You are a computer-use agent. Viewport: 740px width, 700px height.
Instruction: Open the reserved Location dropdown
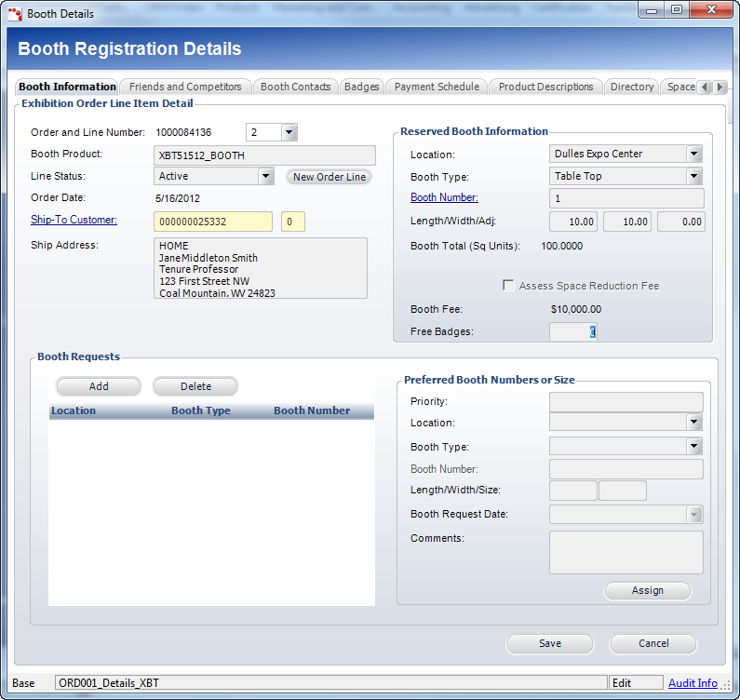(693, 154)
